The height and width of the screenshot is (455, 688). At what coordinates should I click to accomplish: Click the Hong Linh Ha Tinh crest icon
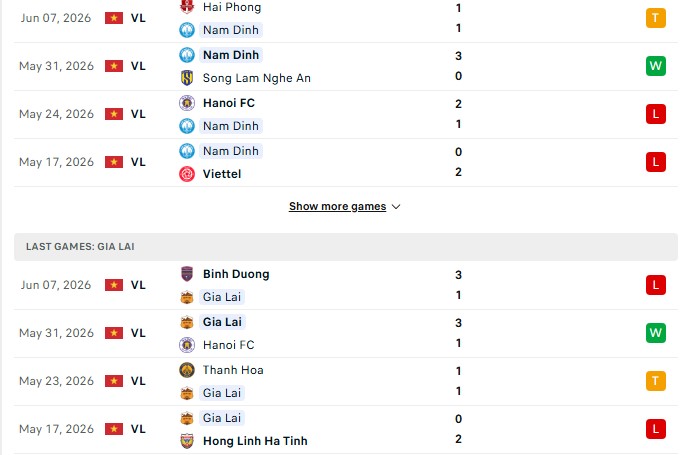187,441
